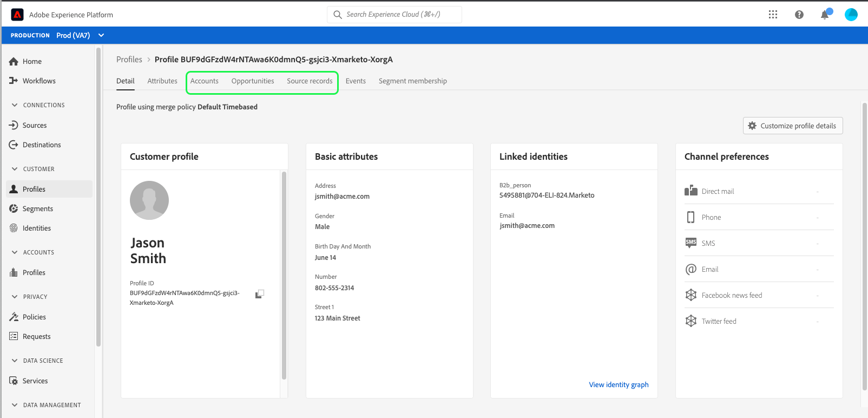Open Segments in the sidebar

tap(37, 208)
